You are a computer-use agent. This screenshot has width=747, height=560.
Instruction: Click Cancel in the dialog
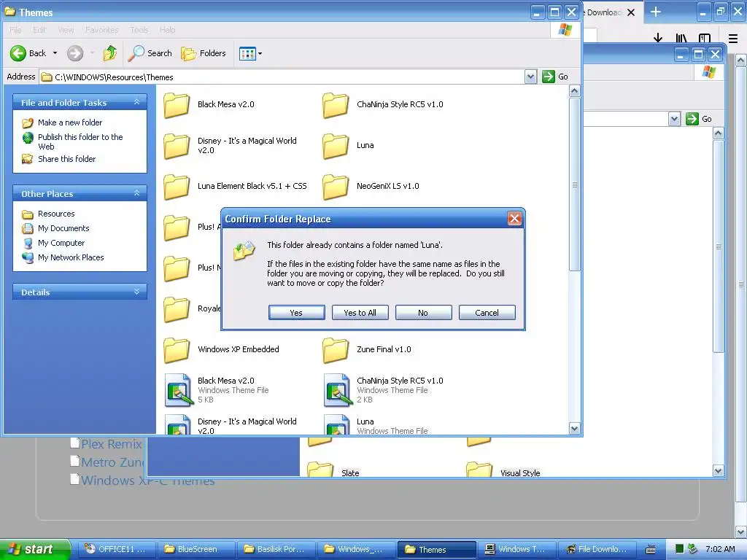tap(487, 313)
